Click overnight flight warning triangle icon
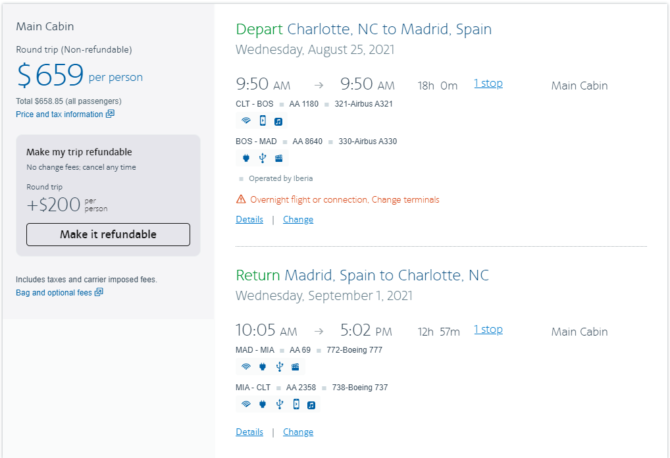This screenshot has height=458, width=670. tap(241, 199)
